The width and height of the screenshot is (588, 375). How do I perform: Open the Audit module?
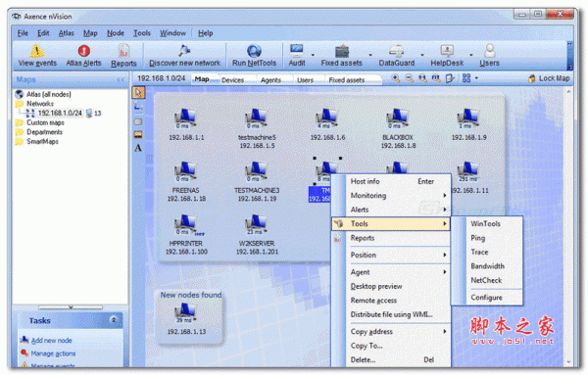(x=296, y=56)
